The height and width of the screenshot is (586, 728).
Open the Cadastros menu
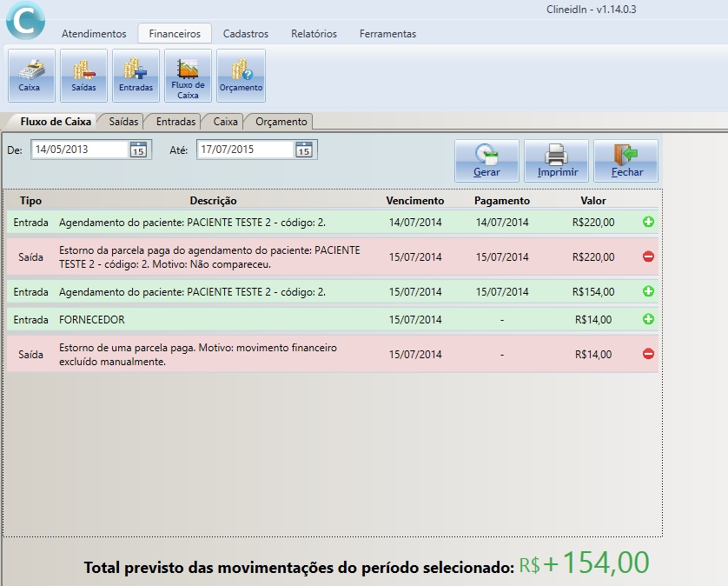point(245,34)
